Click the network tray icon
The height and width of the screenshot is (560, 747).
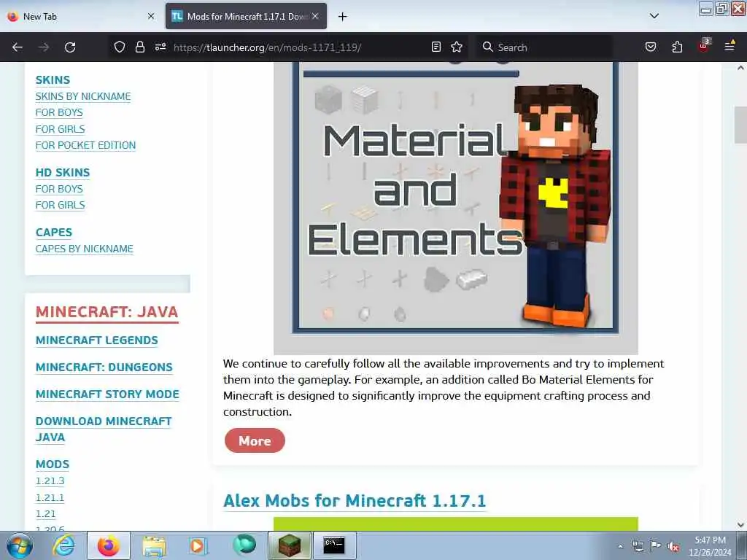coord(638,546)
